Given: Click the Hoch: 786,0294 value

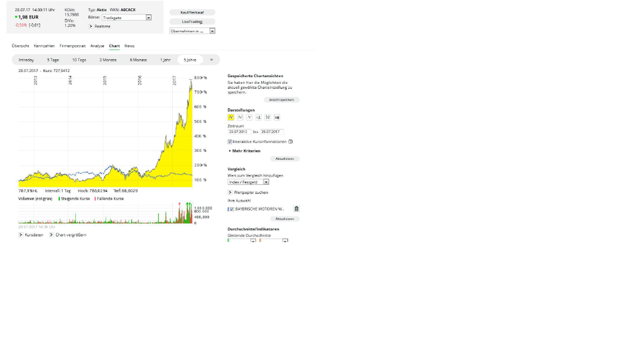Looking at the screenshot, I should coord(92,191).
